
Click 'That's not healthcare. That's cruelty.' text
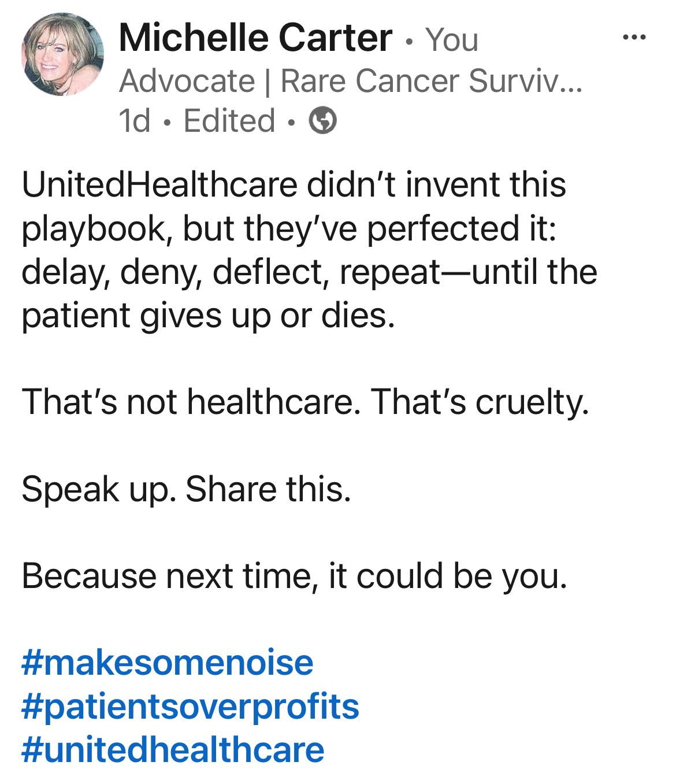[x=305, y=402]
